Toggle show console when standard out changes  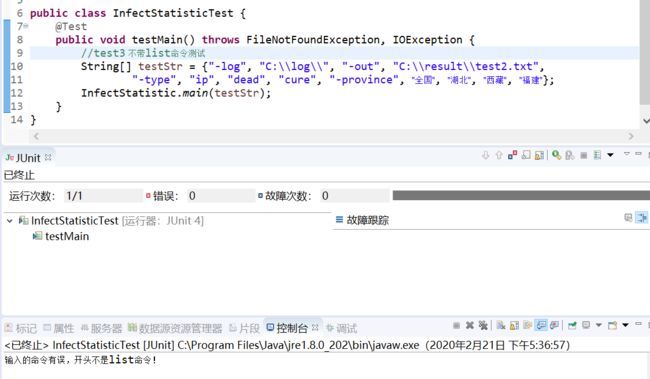point(541,325)
